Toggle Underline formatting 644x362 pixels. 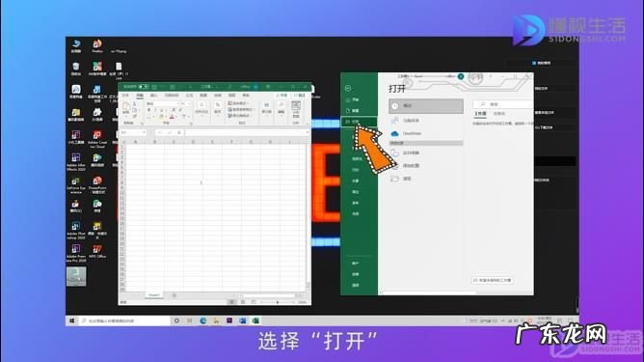pos(161,110)
